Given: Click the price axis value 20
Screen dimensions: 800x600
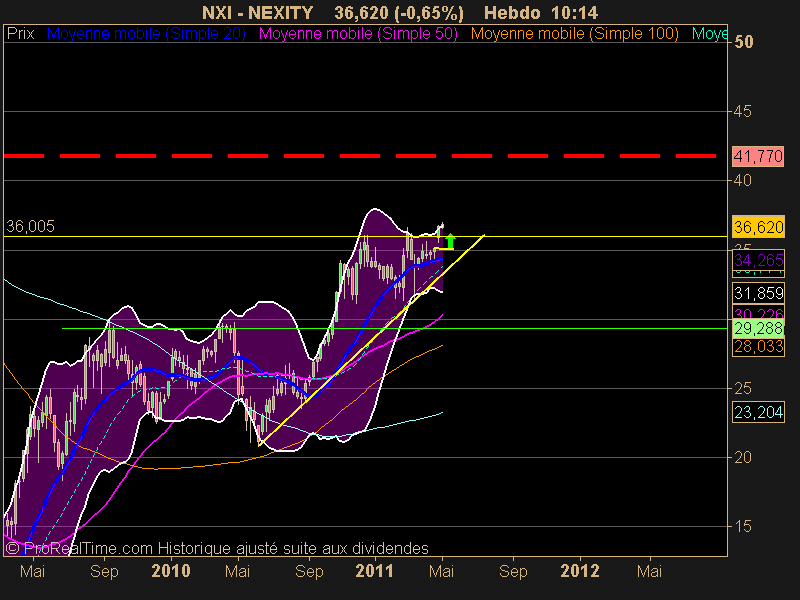Looking at the screenshot, I should 742,458.
